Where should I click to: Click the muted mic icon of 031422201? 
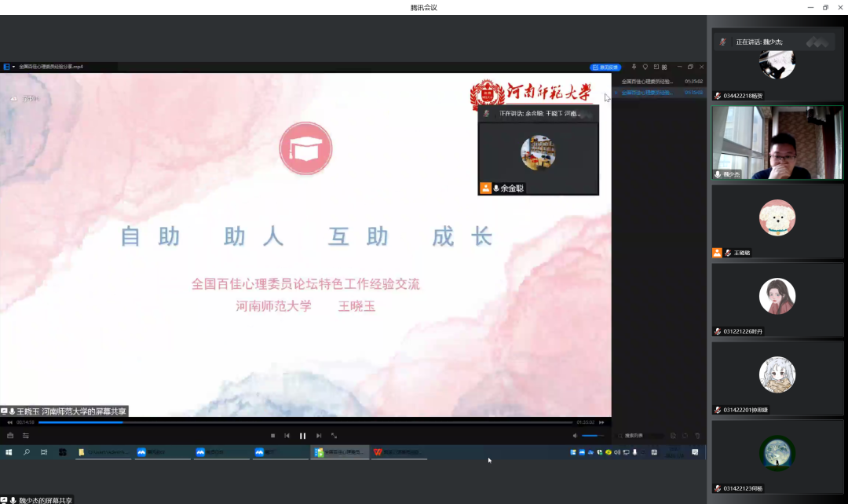point(718,410)
